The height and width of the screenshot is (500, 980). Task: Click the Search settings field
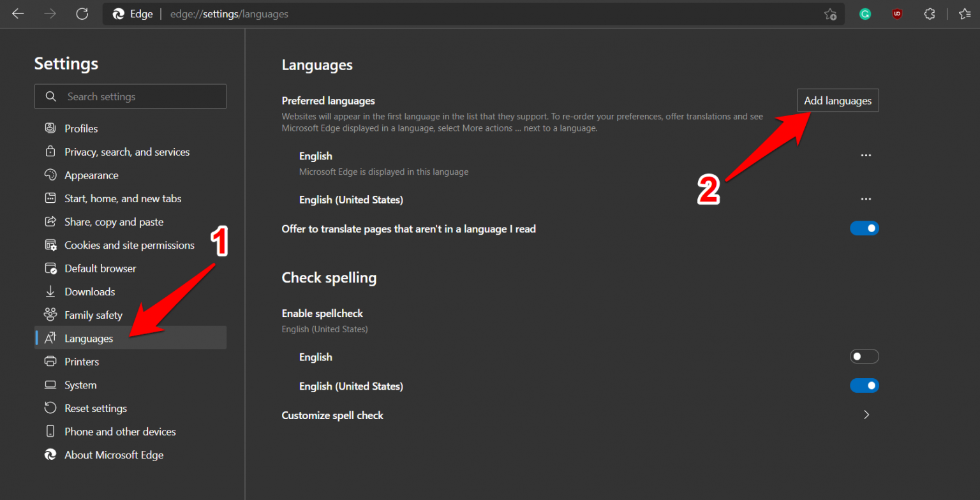click(x=130, y=96)
